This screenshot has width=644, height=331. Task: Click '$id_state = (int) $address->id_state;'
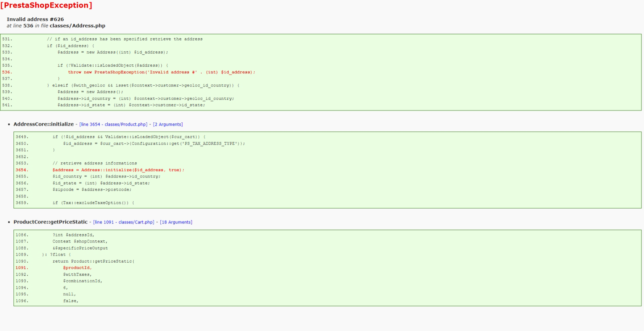(101, 183)
